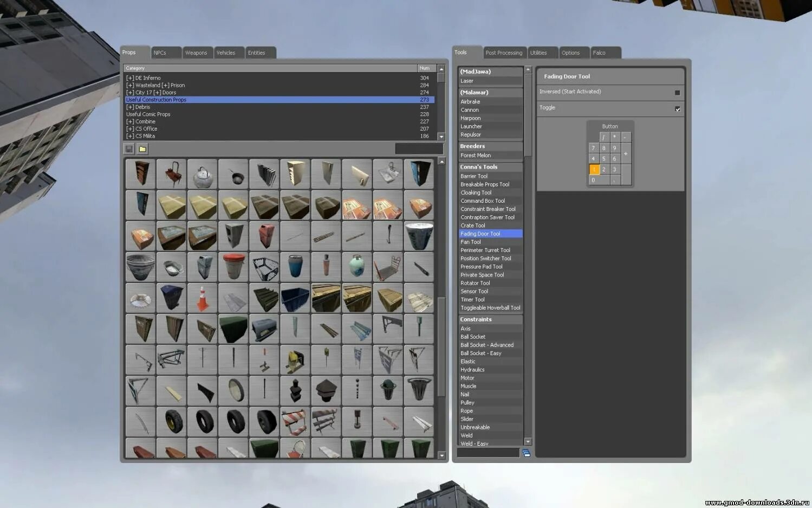812x508 pixels.
Task: Select the Hydraulics constraint
Action: click(x=490, y=370)
